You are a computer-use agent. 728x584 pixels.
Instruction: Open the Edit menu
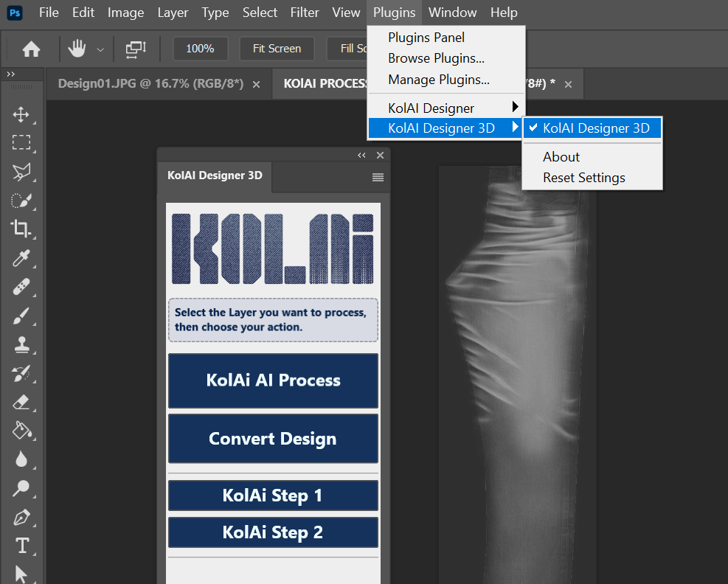(x=83, y=13)
